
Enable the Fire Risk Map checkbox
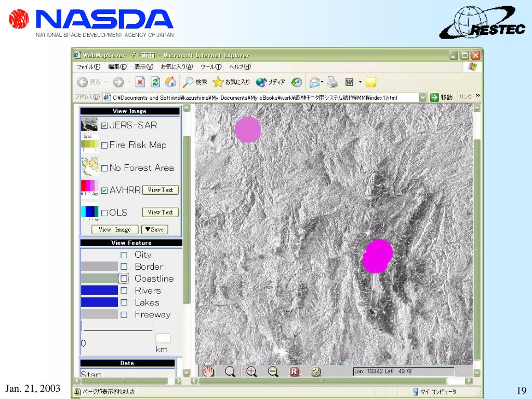pos(104,145)
